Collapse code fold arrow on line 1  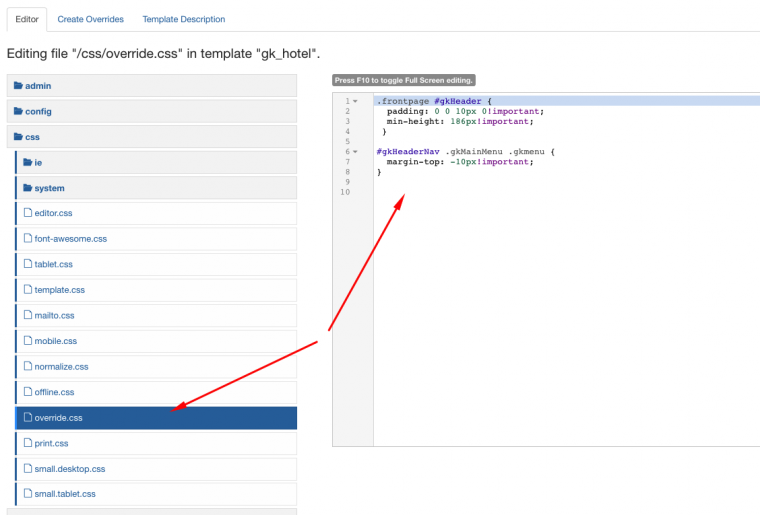pos(355,101)
